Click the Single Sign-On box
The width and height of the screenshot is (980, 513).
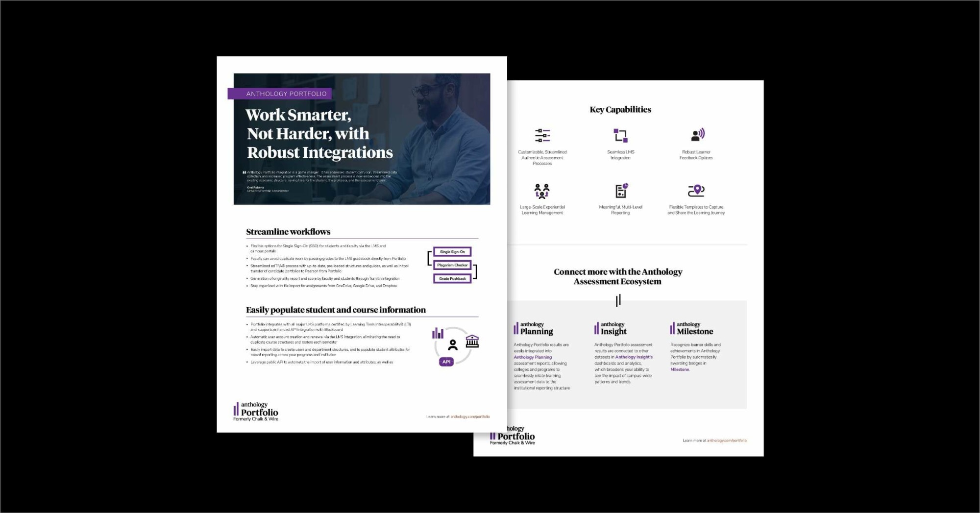pos(452,252)
